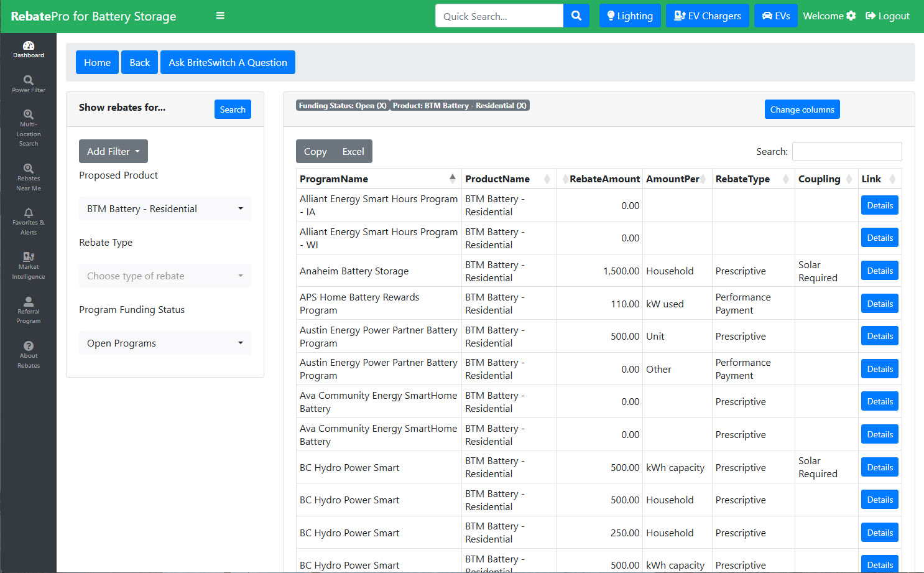Open Power Filter in the sidebar

click(x=29, y=84)
